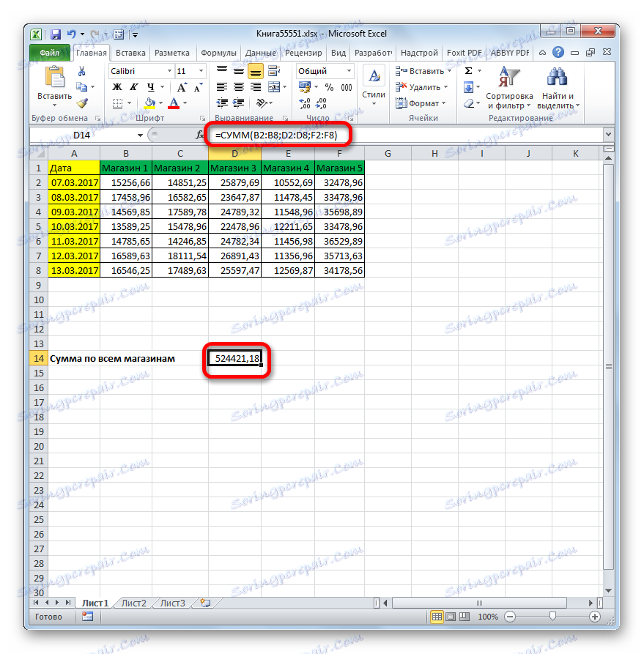The width and height of the screenshot is (644, 654).
Task: Click the Формат button in Ячейки group
Action: [423, 103]
